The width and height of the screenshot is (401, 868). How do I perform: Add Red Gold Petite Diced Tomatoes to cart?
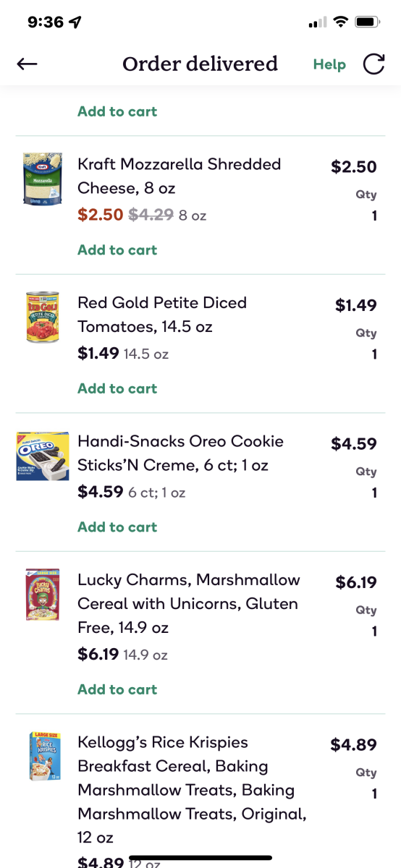pos(117,388)
